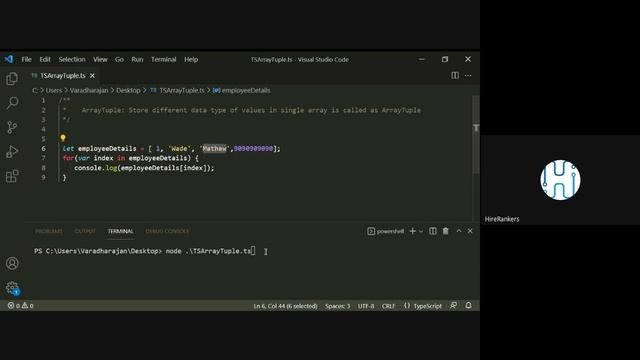Click the console.log call on line 8

click(144, 168)
